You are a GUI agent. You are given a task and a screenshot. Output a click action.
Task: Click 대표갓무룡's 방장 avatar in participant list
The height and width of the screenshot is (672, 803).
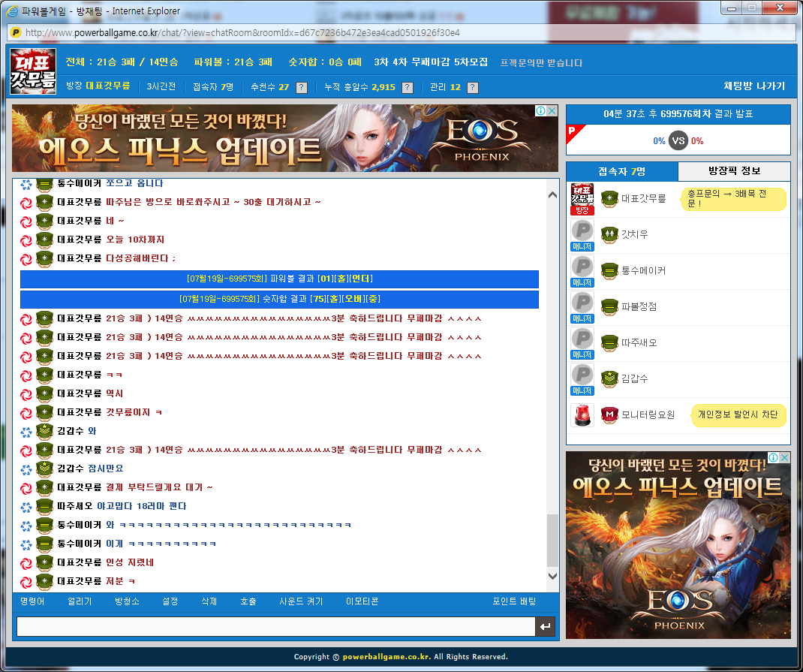tap(582, 199)
